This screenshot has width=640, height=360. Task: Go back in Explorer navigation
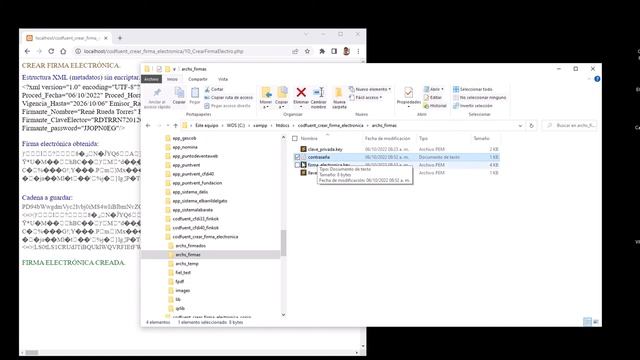[x=148, y=126]
